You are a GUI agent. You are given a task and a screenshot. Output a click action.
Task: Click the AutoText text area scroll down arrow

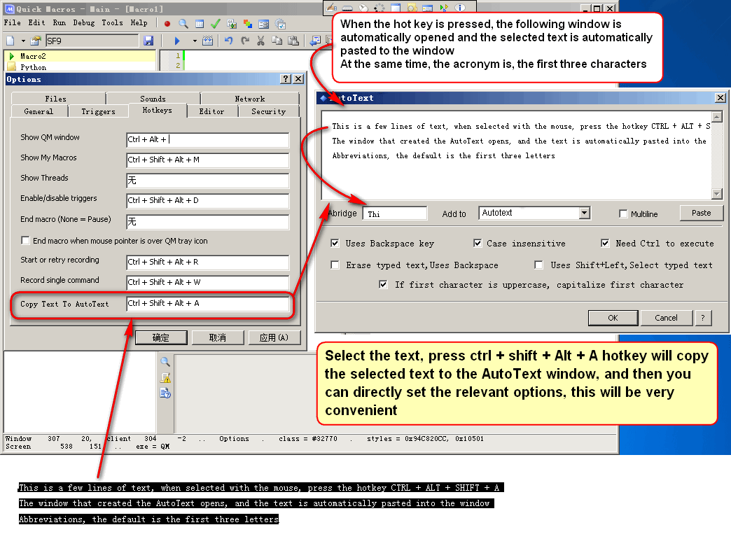click(717, 194)
